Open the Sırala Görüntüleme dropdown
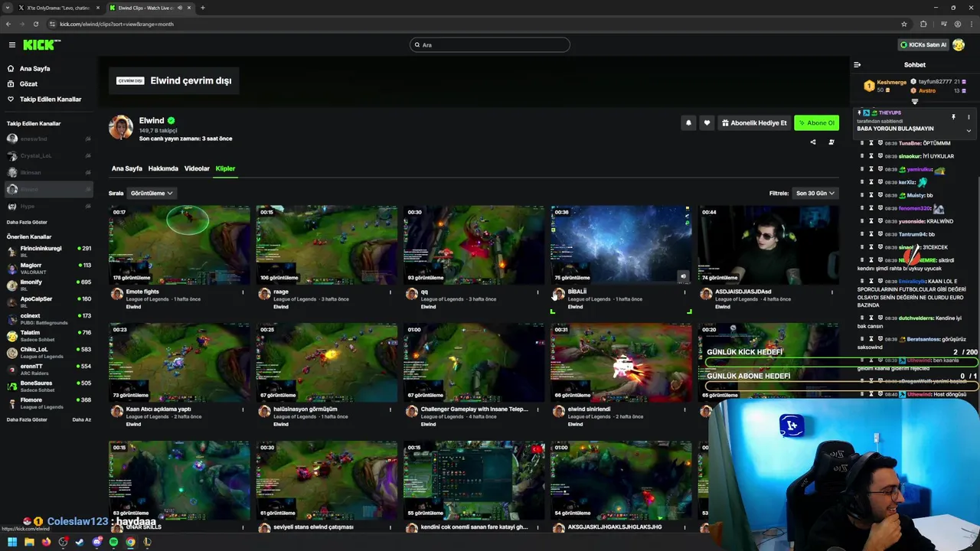Viewport: 980px width, 551px height. pos(151,193)
